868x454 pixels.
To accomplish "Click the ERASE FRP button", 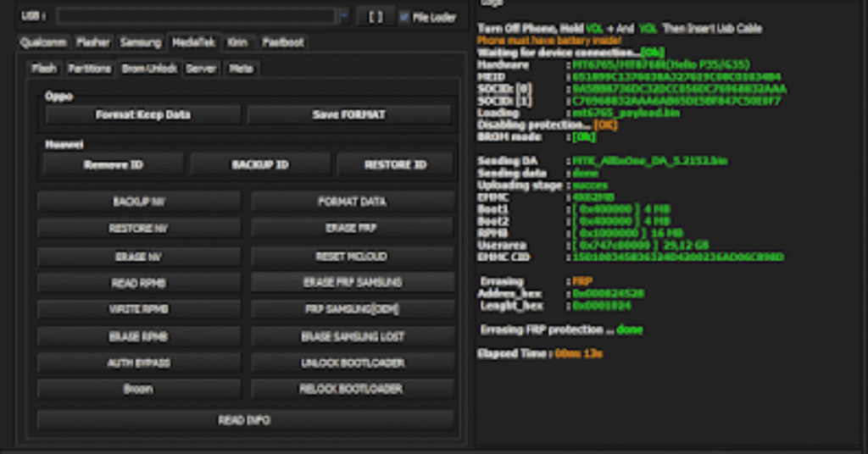I will 353,227.
